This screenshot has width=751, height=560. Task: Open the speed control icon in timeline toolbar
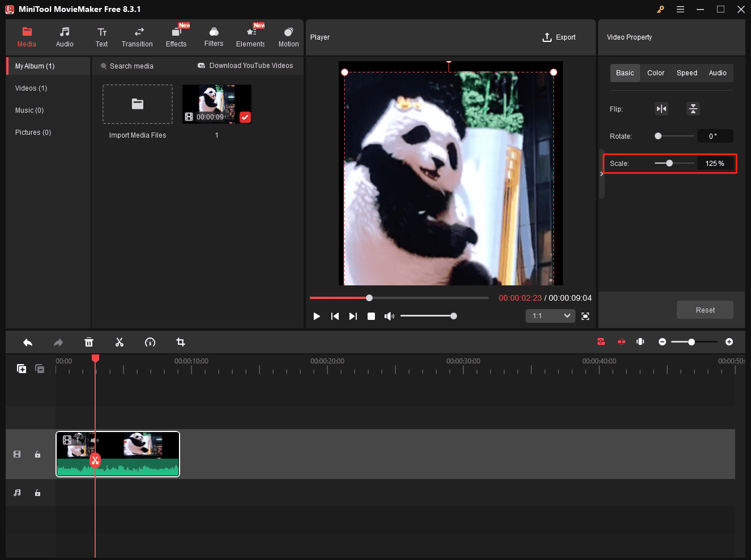[x=150, y=342]
